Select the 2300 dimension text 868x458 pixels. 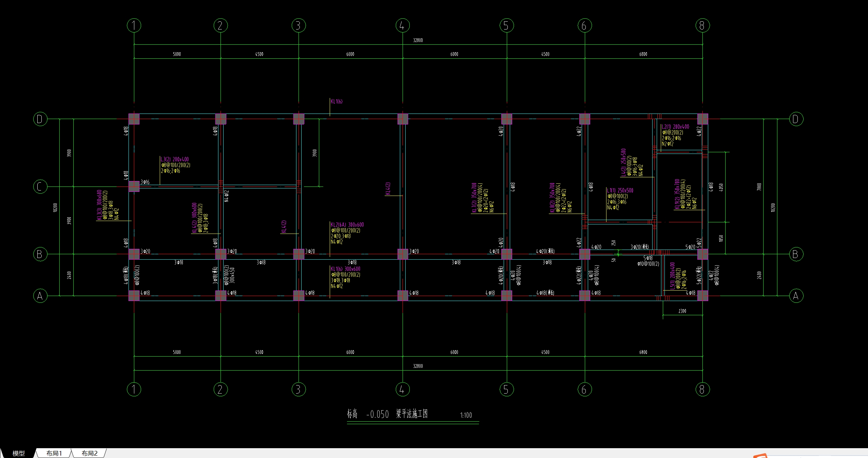[682, 311]
